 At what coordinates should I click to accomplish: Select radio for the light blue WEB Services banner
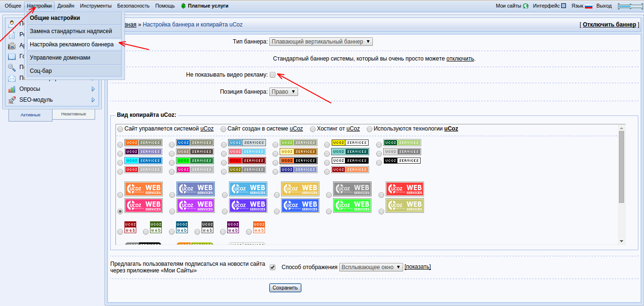224,194
